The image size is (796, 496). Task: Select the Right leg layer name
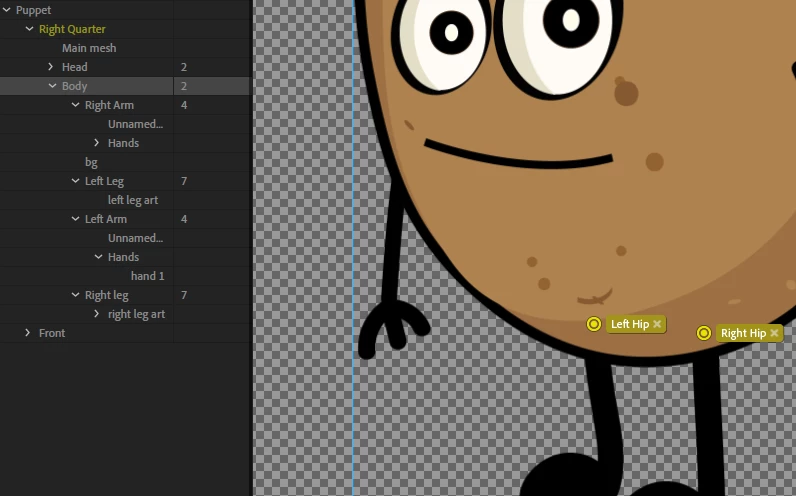tap(106, 295)
